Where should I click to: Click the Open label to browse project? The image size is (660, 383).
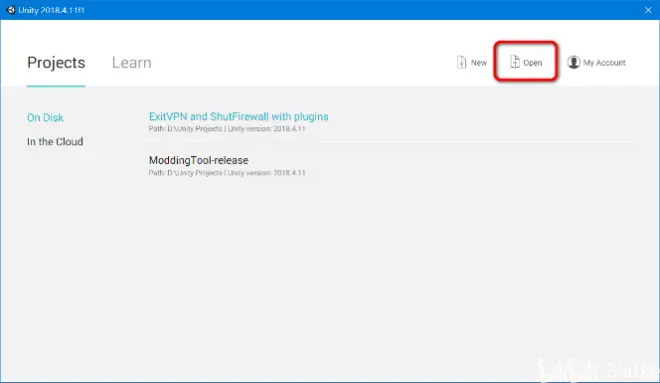pyautogui.click(x=532, y=63)
